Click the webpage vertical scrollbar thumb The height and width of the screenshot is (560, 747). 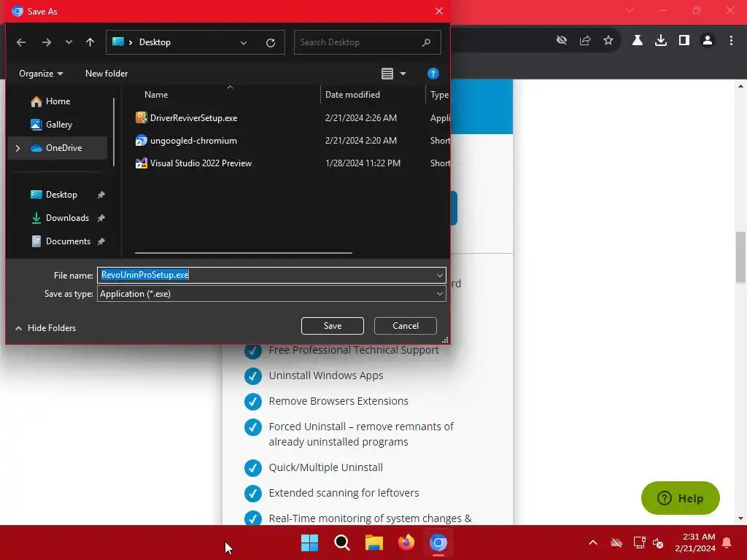[740, 257]
